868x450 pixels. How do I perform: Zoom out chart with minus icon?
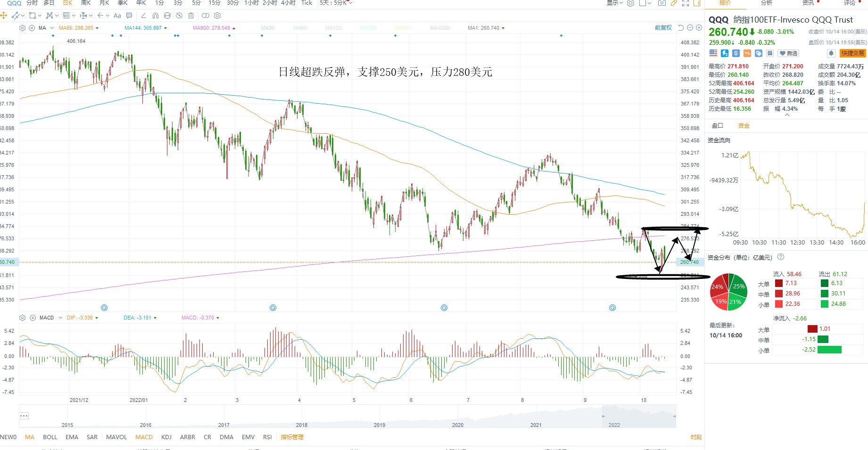pyautogui.click(x=690, y=28)
